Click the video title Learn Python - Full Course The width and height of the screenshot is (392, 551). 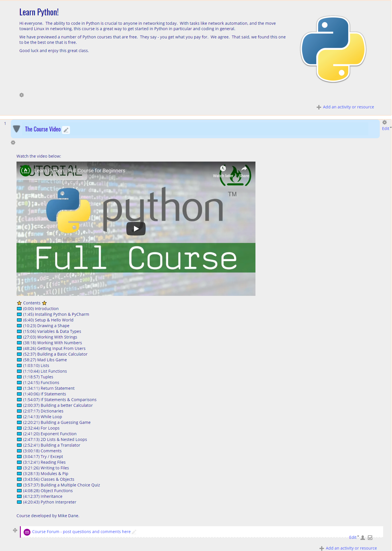[80, 171]
